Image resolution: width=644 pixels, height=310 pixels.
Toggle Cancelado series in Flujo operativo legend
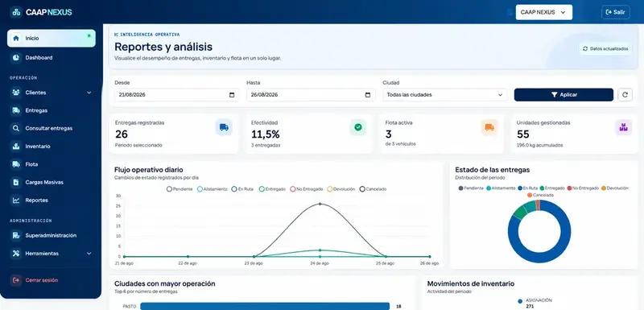(373, 189)
